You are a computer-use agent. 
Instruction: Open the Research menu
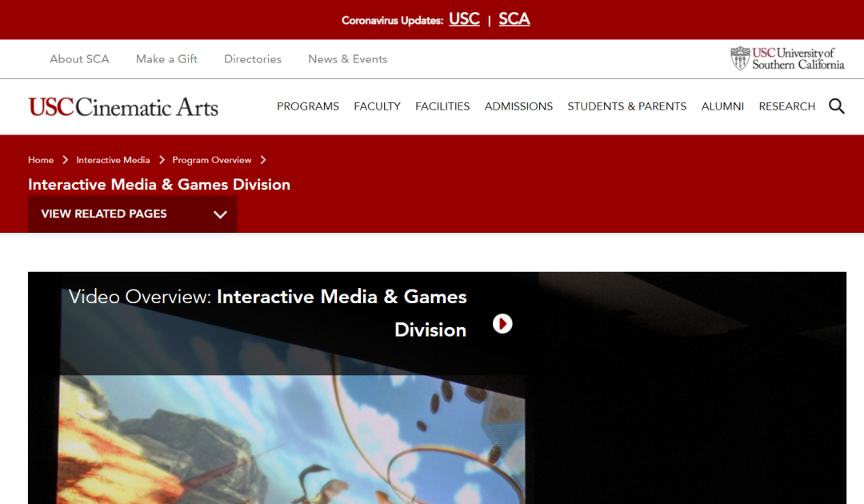787,106
